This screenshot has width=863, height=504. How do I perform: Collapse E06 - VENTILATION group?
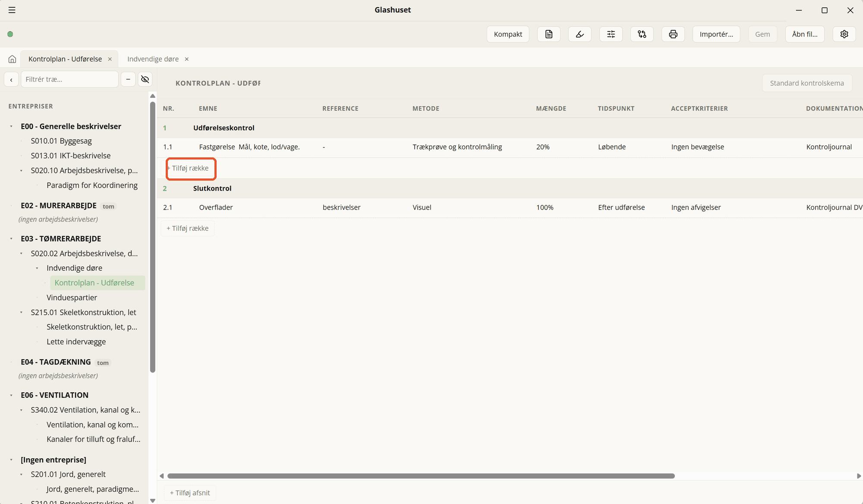11,395
